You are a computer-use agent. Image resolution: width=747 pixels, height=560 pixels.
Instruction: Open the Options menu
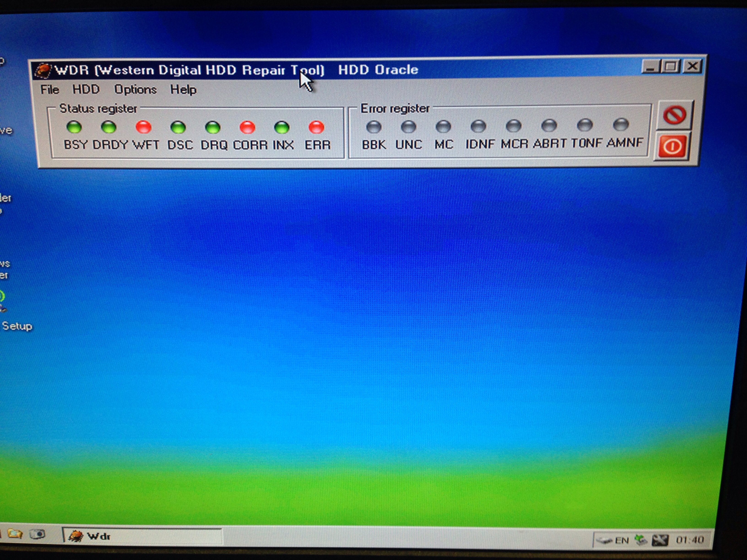[135, 89]
